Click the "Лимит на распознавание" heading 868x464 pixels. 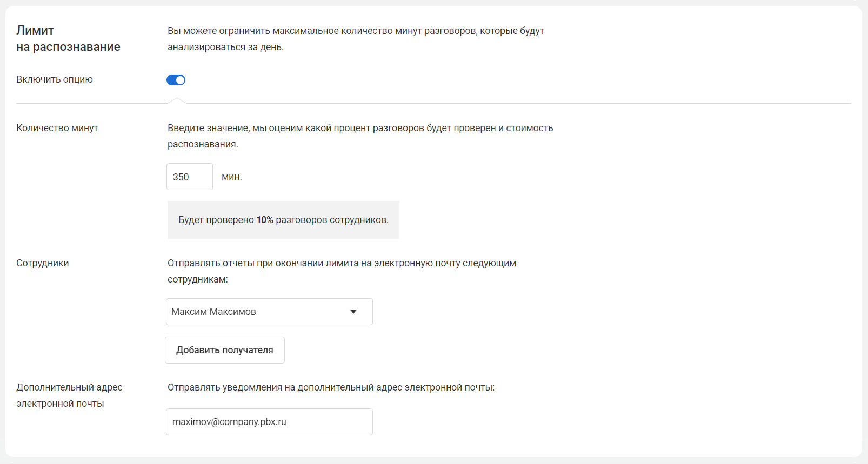(68, 38)
